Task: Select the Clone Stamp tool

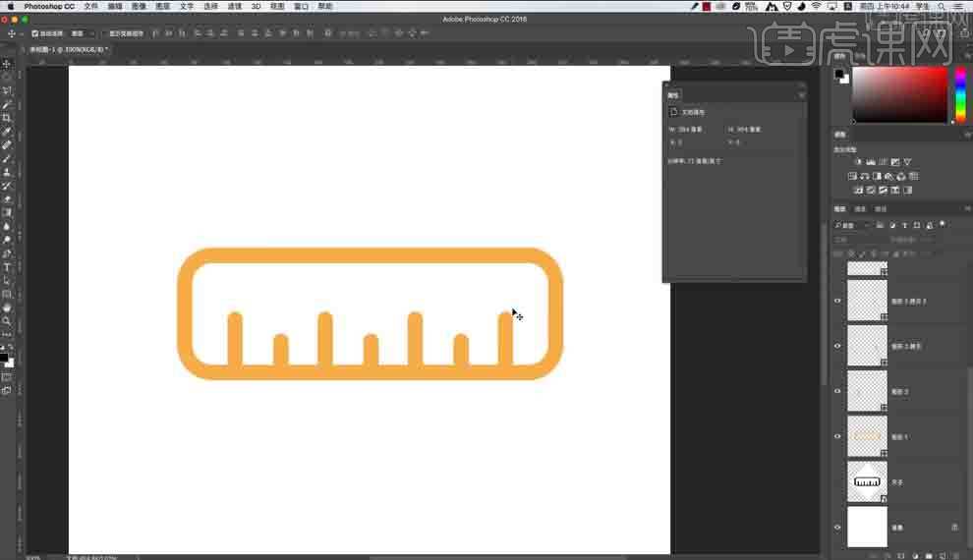Action: [x=7, y=172]
